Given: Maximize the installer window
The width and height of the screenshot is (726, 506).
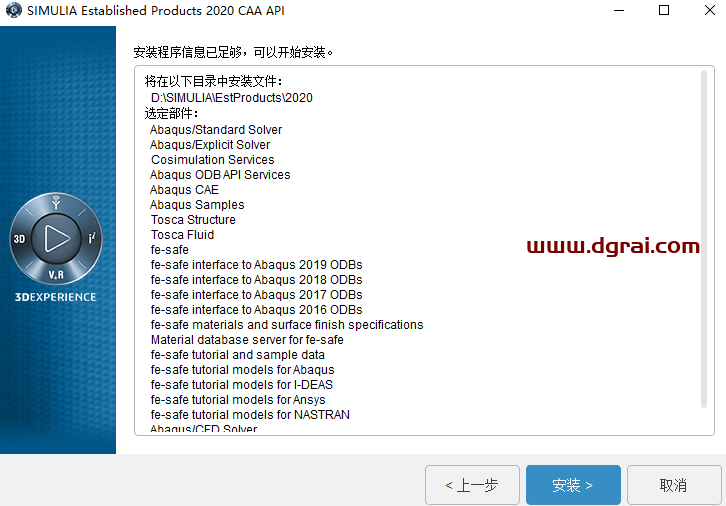Looking at the screenshot, I should (x=664, y=10).
